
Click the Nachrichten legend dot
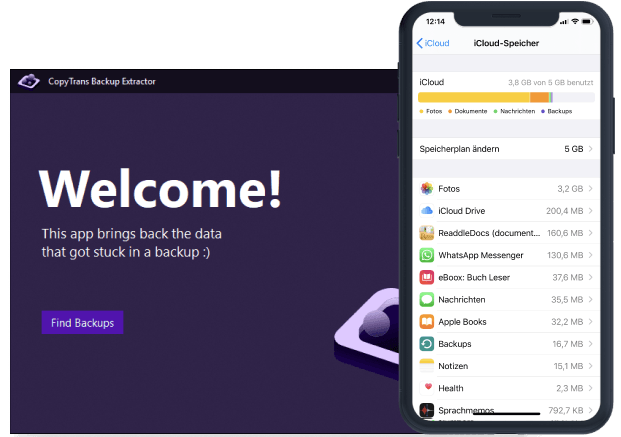(x=495, y=111)
